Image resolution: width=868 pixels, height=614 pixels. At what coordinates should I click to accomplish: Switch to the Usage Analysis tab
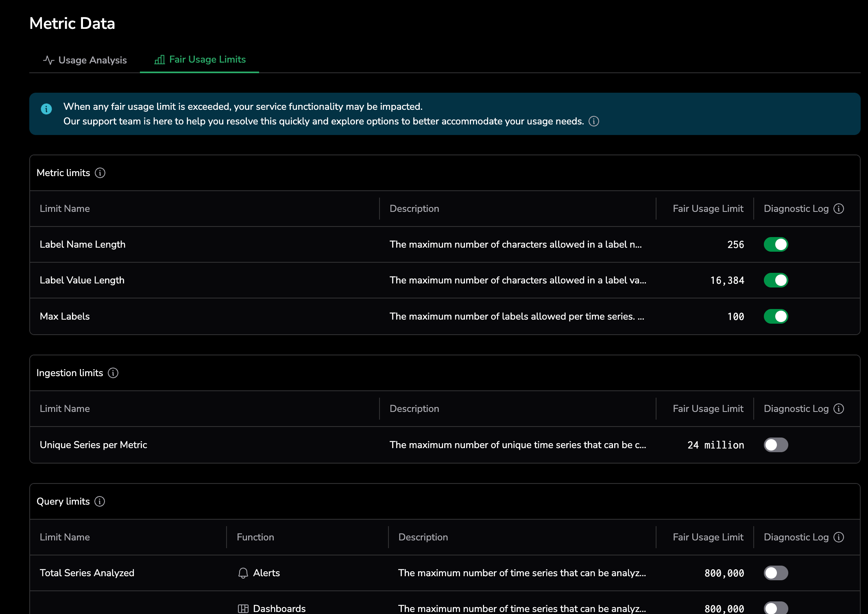coord(85,60)
